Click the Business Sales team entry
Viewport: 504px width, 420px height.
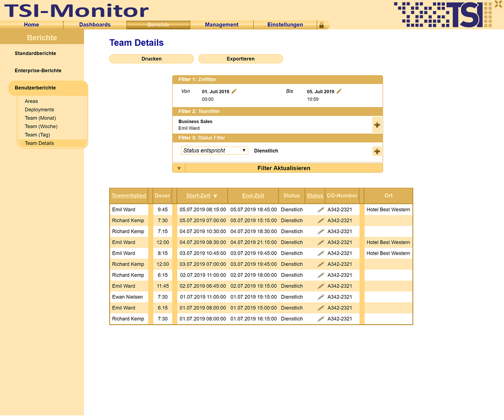[195, 121]
